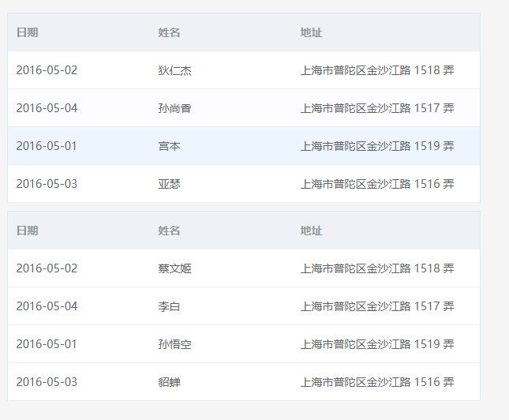Screen dimensions: 509x420
Task: Click the date 2016-05-02 in 狄仁杰's row
Action: (x=47, y=70)
